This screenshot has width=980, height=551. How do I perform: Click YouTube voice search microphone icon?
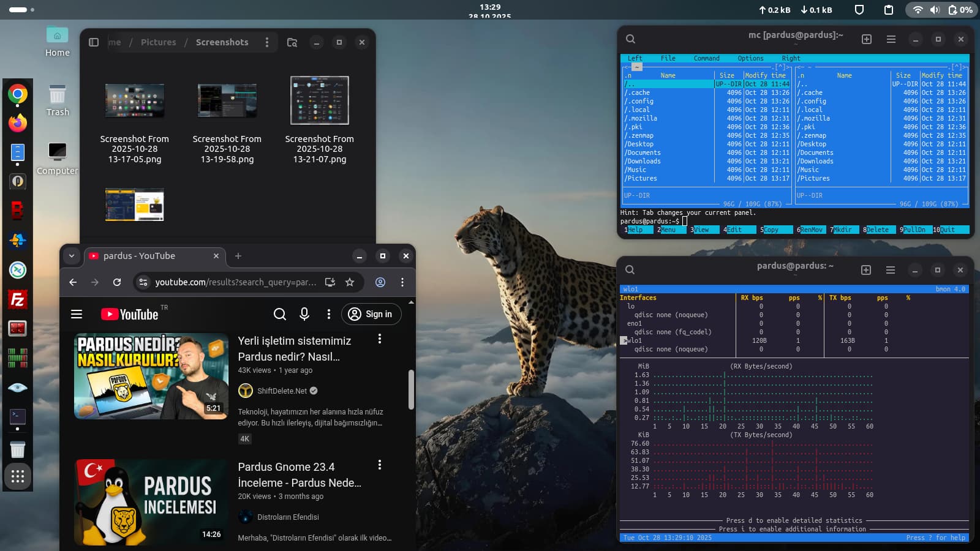tap(304, 314)
